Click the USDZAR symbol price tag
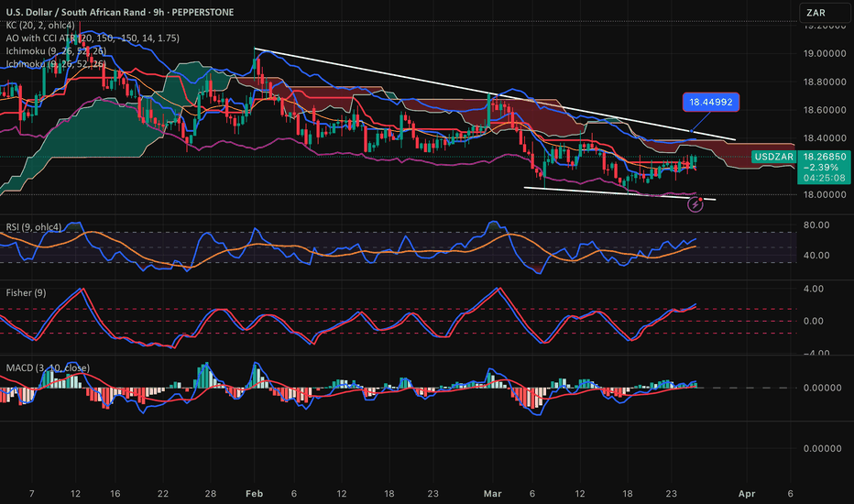Screen dimensions: 854x504 pyautogui.click(x=773, y=157)
